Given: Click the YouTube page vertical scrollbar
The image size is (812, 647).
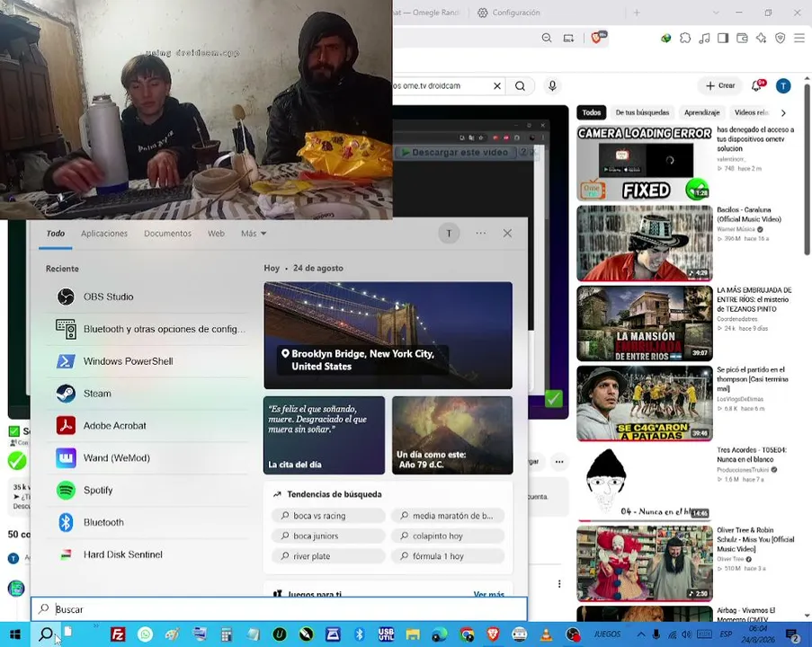Looking at the screenshot, I should click(x=807, y=169).
